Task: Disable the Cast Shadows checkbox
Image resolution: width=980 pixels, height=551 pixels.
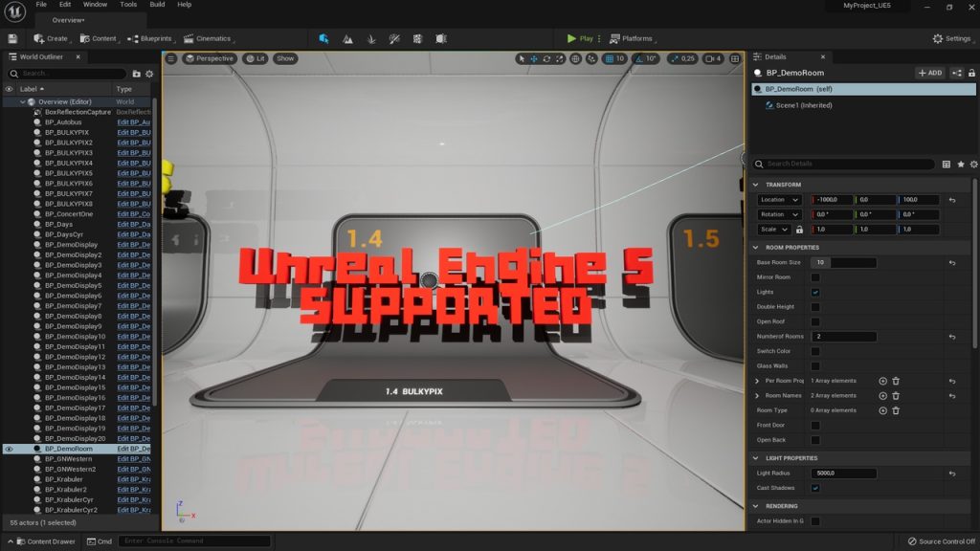Action: pyautogui.click(x=815, y=488)
